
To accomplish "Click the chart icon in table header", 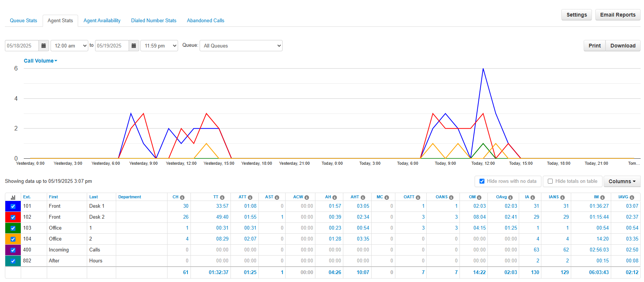I will pyautogui.click(x=13, y=197).
